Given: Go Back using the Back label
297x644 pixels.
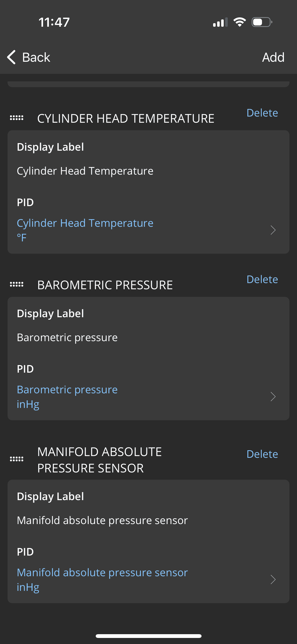Looking at the screenshot, I should coord(36,57).
